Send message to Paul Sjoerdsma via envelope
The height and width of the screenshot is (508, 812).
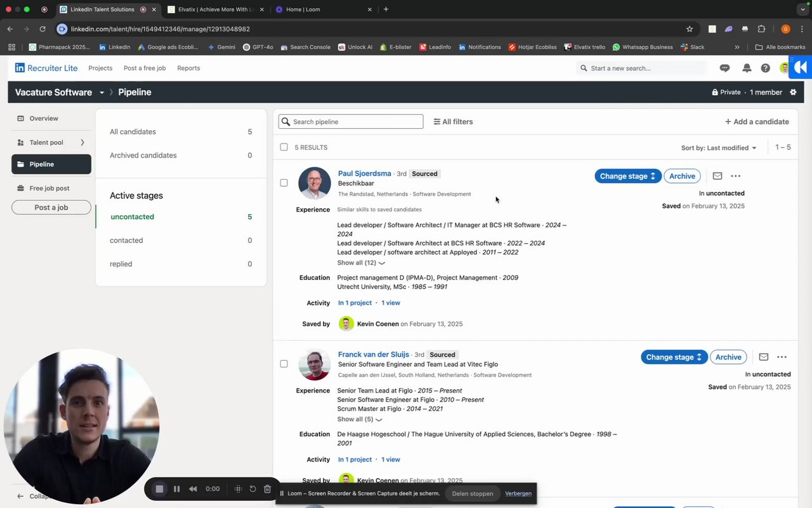pos(717,176)
